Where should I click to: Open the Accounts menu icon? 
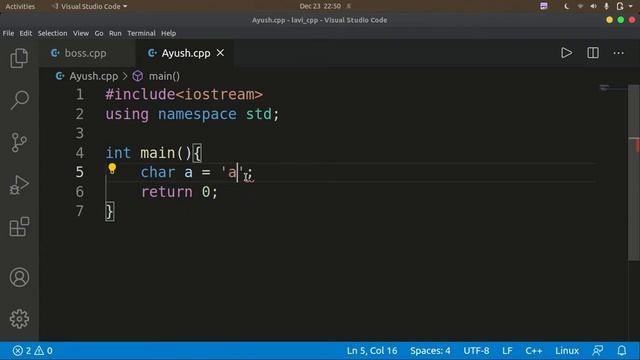(19, 277)
